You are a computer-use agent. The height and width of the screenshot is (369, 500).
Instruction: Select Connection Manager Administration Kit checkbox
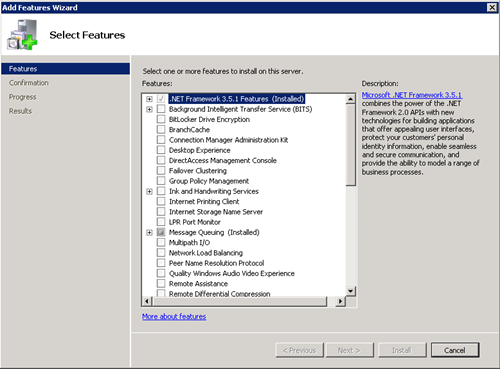click(161, 140)
